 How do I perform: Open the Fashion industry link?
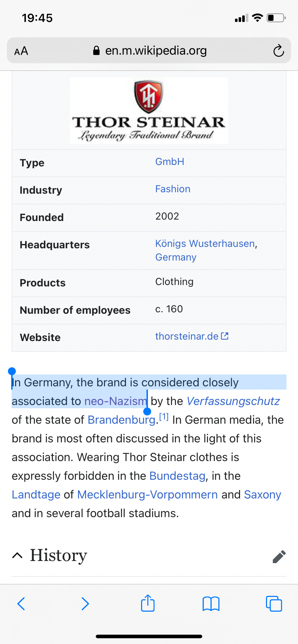click(173, 189)
